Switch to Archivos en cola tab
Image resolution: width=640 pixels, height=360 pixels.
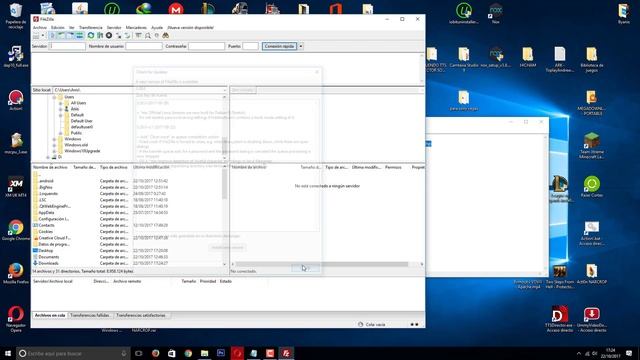[50, 316]
